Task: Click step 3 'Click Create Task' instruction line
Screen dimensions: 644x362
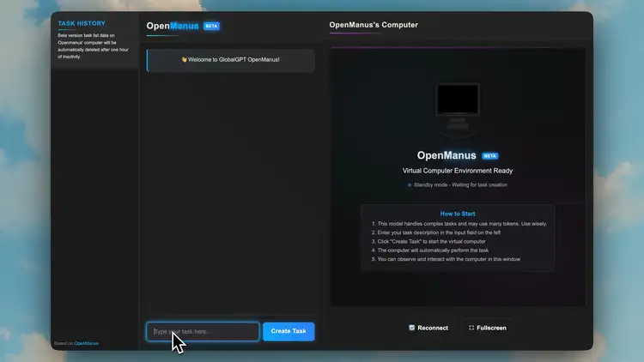Action: [x=428, y=242]
